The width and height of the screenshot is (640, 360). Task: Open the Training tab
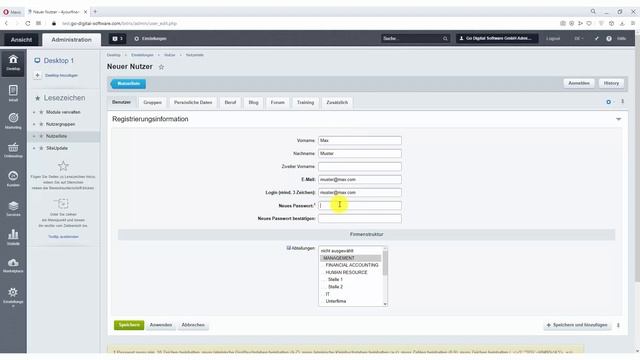[x=305, y=102]
